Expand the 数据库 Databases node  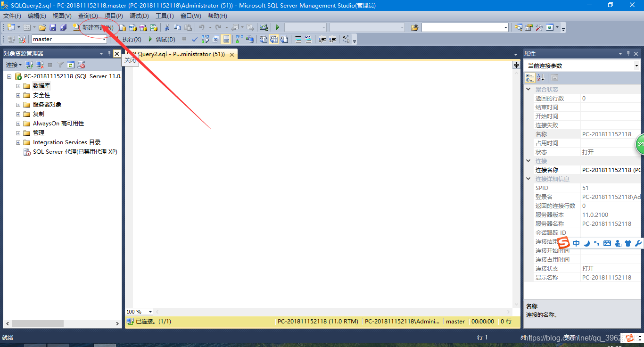(18, 86)
